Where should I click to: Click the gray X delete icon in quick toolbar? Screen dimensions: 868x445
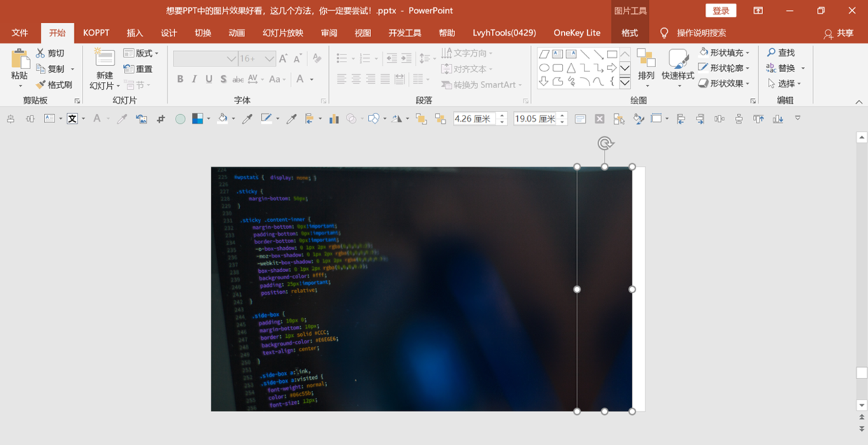(x=600, y=119)
